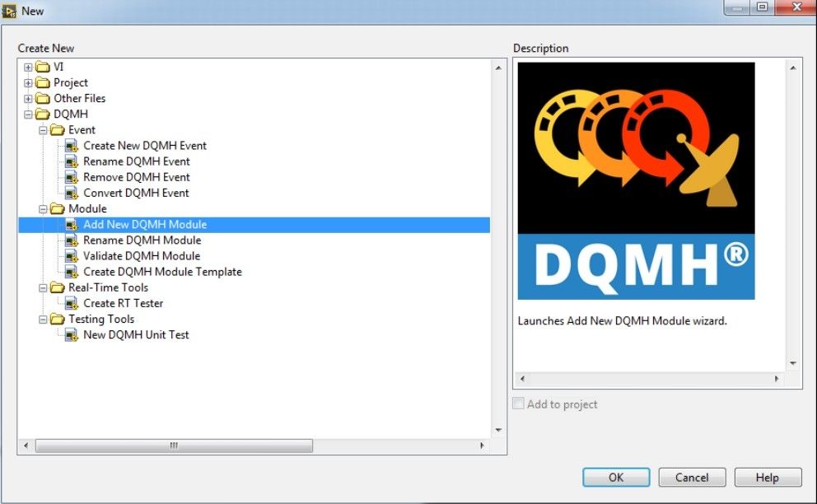Click the Real-Time Tools folder icon
The height and width of the screenshot is (504, 817).
coord(58,287)
